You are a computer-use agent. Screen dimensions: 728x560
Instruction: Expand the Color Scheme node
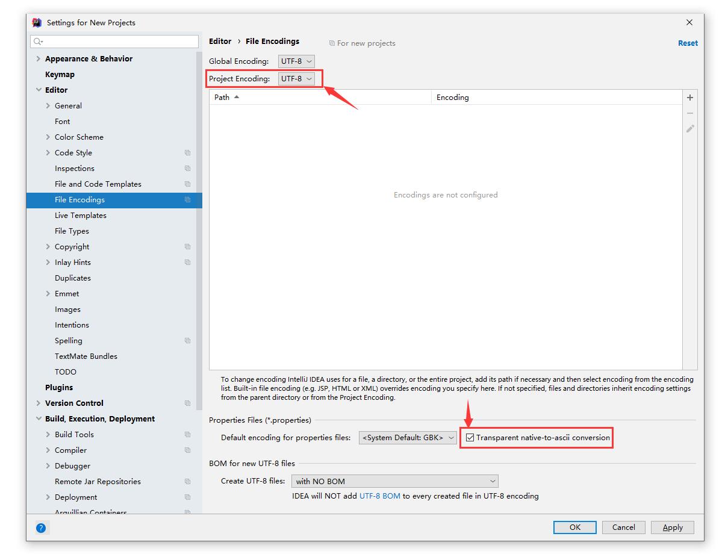point(48,137)
